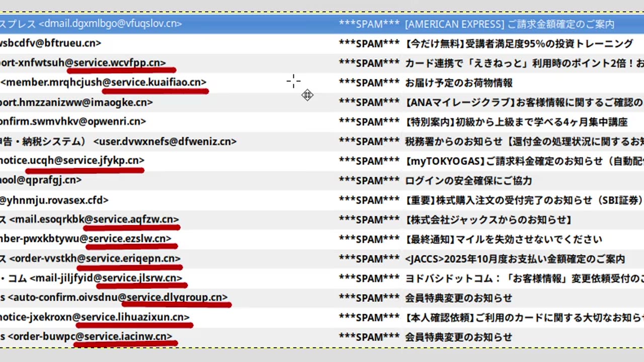
Task: Click sender mail-jiljfyid@service.jlsrw.cn
Action: click(106, 278)
